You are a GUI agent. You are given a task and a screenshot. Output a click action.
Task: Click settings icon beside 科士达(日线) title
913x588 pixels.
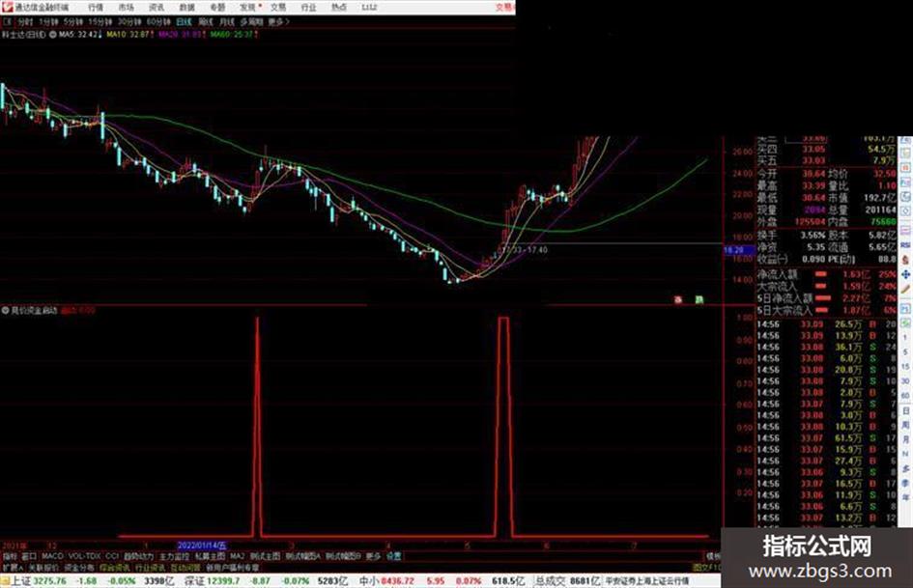coord(52,35)
